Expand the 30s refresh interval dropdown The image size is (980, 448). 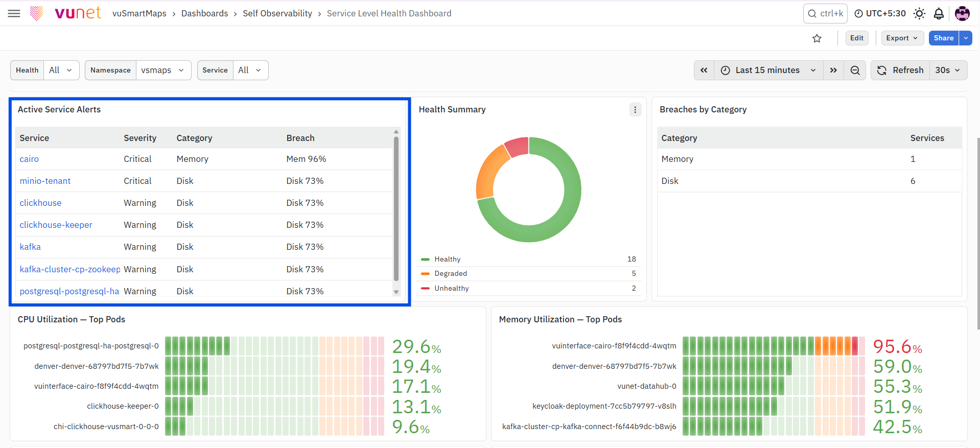pos(948,70)
